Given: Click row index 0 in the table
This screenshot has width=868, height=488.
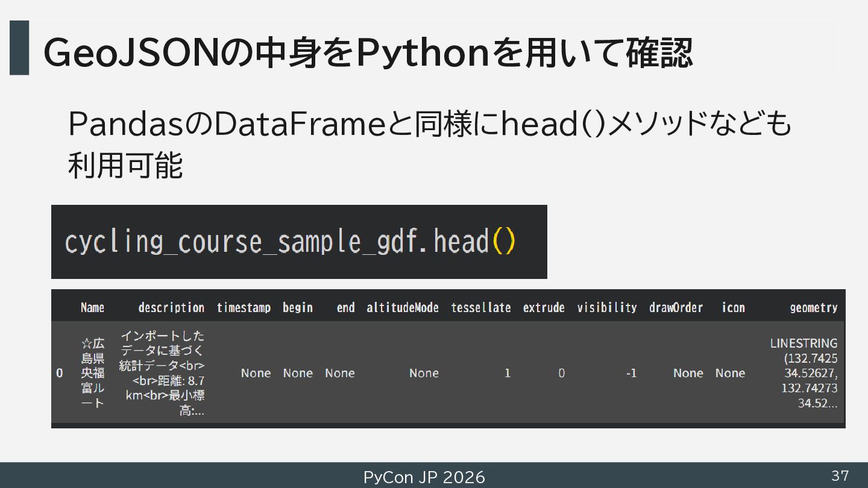Looking at the screenshot, I should pos(59,373).
